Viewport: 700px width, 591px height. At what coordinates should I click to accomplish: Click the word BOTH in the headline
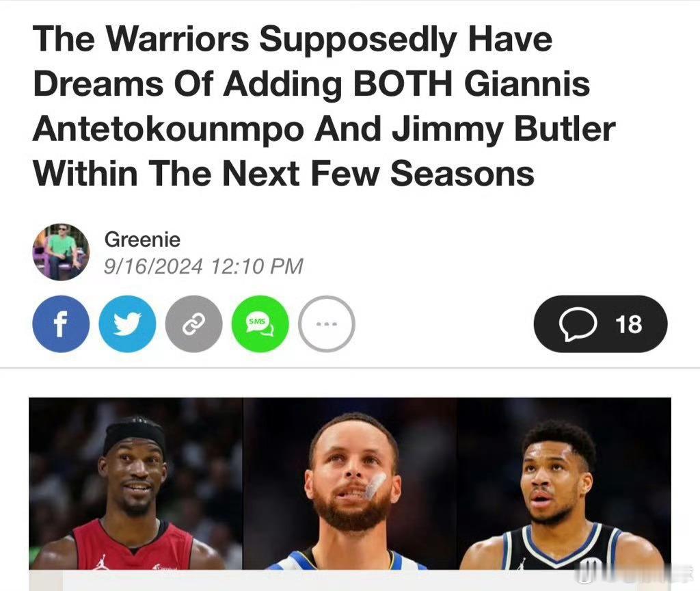click(403, 83)
